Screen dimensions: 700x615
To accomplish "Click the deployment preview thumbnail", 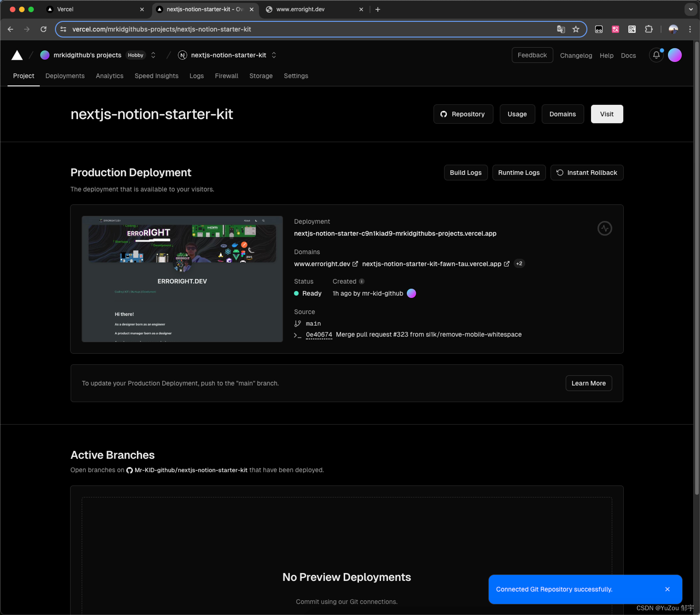I will click(x=182, y=279).
